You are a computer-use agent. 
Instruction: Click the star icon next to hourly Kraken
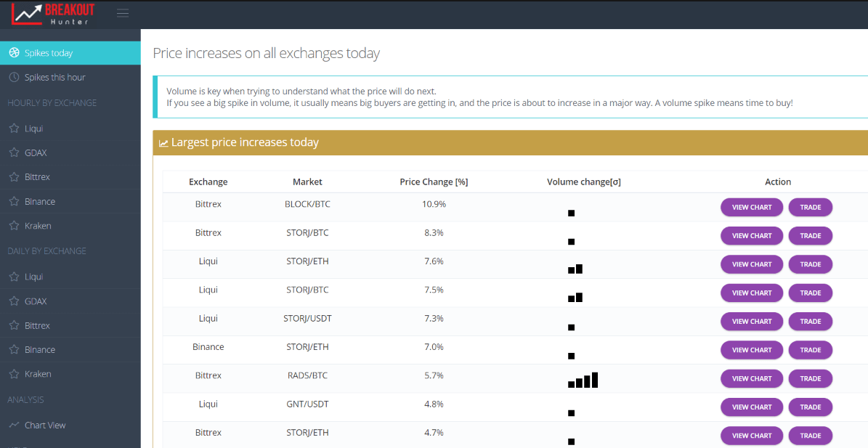15,226
